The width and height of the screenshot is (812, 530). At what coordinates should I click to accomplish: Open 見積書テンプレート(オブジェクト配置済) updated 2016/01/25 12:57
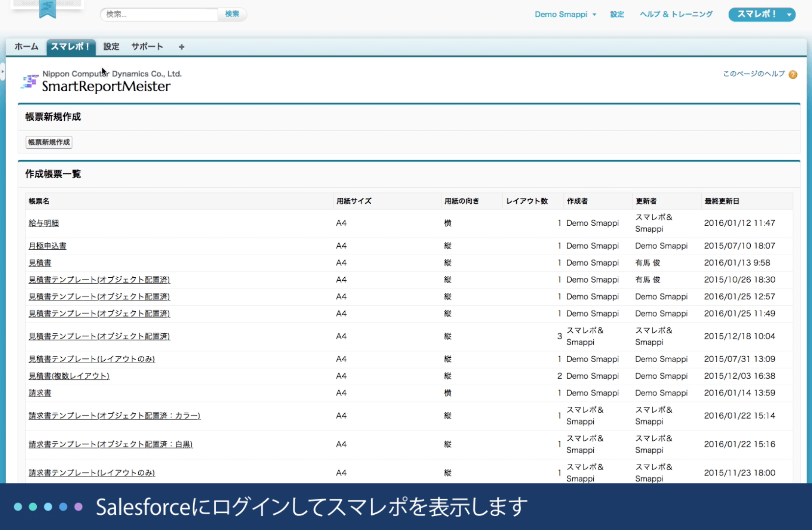click(x=99, y=297)
